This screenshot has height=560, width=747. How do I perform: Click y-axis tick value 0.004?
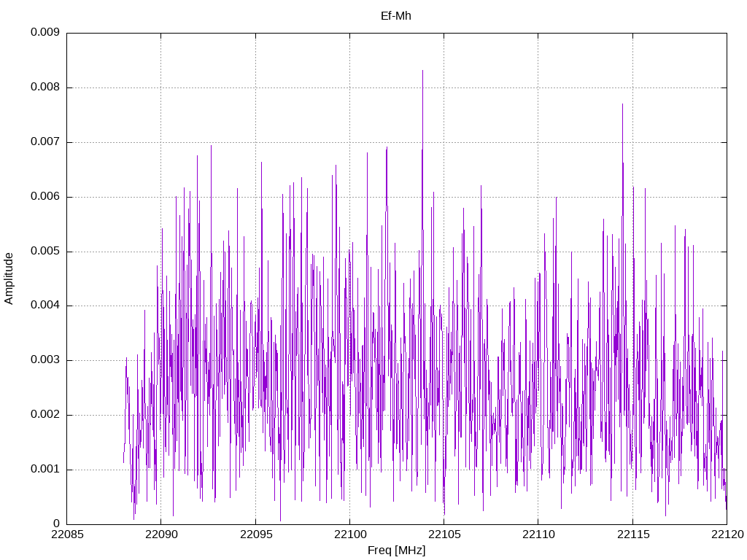click(45, 306)
